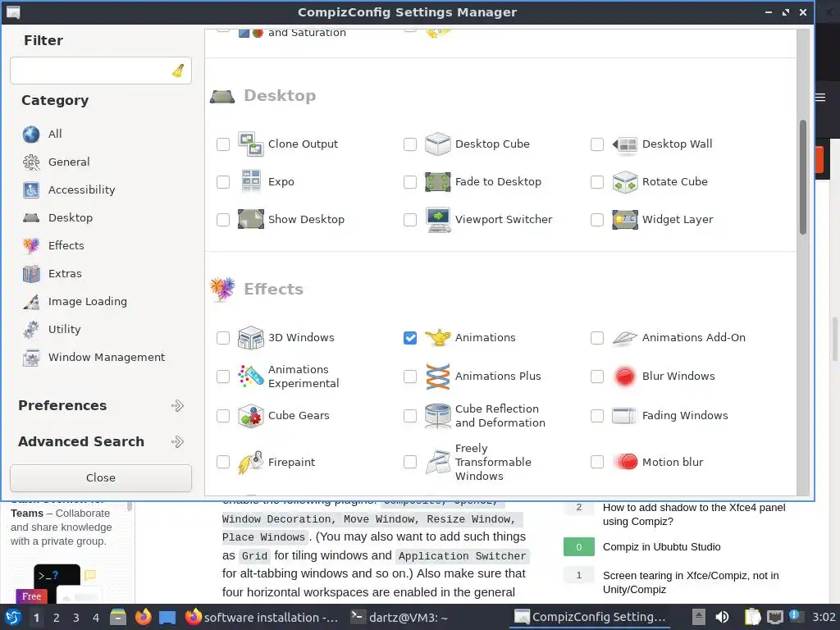Launch Firefox from the taskbar icon
This screenshot has width=840, height=630.
coord(143,617)
